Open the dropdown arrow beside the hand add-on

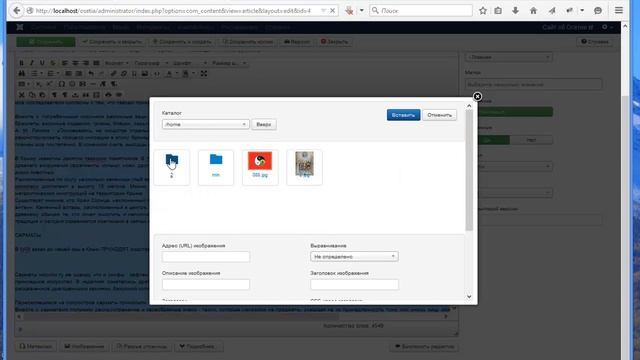(x=362, y=11)
